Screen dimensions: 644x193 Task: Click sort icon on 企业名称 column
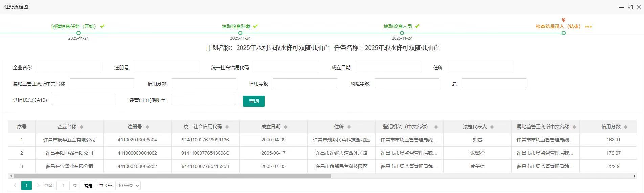point(82,127)
